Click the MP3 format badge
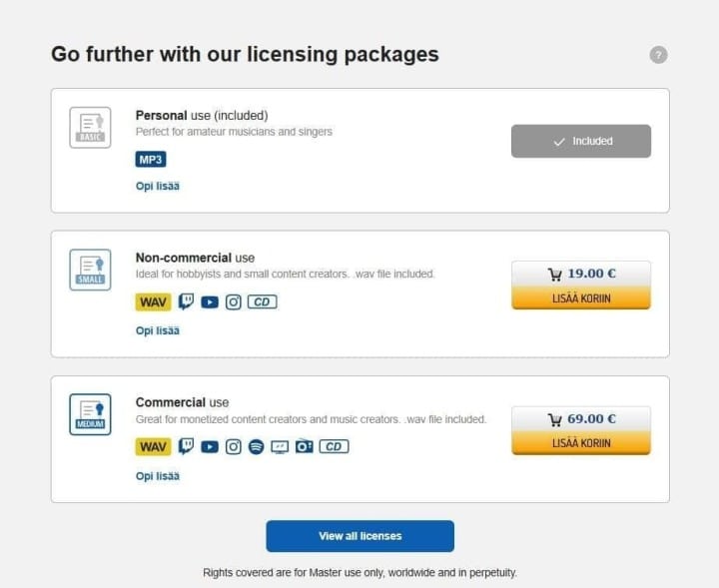The image size is (719, 588). pos(151,159)
